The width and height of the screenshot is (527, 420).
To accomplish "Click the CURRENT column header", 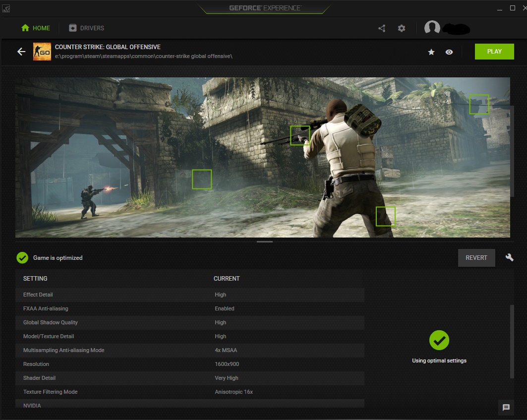I will click(227, 279).
